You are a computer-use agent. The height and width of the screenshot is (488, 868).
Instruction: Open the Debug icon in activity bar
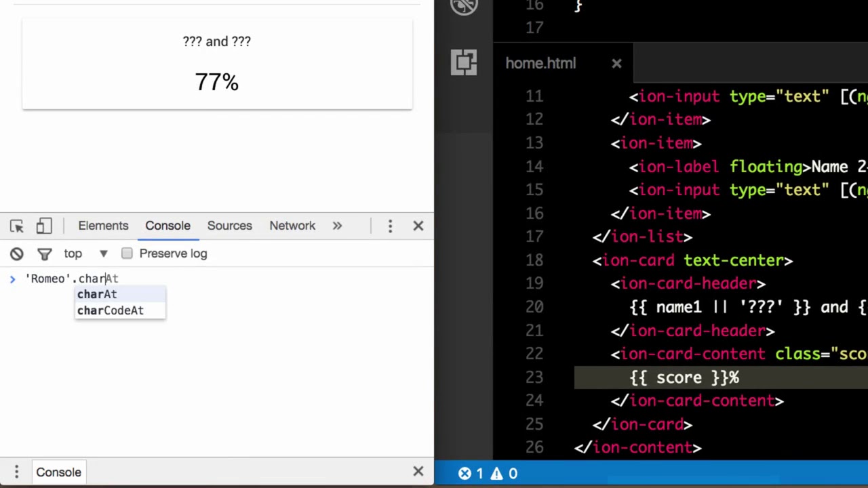pos(464,7)
